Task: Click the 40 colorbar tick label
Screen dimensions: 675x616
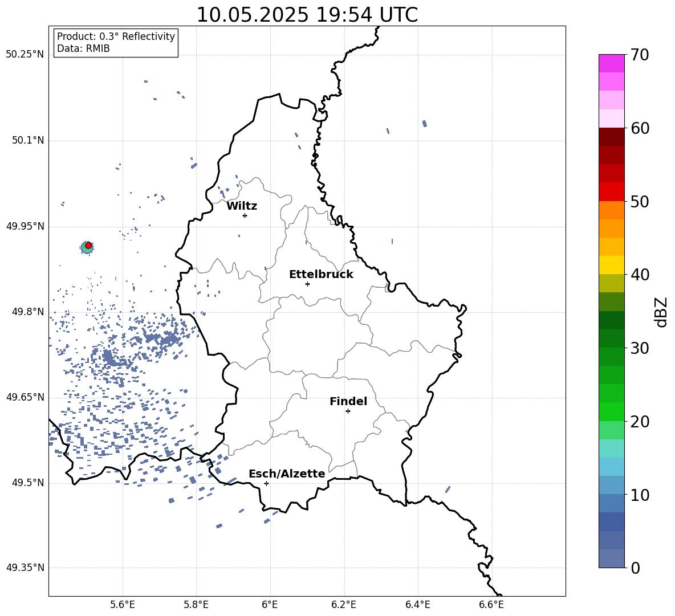Action: point(640,275)
